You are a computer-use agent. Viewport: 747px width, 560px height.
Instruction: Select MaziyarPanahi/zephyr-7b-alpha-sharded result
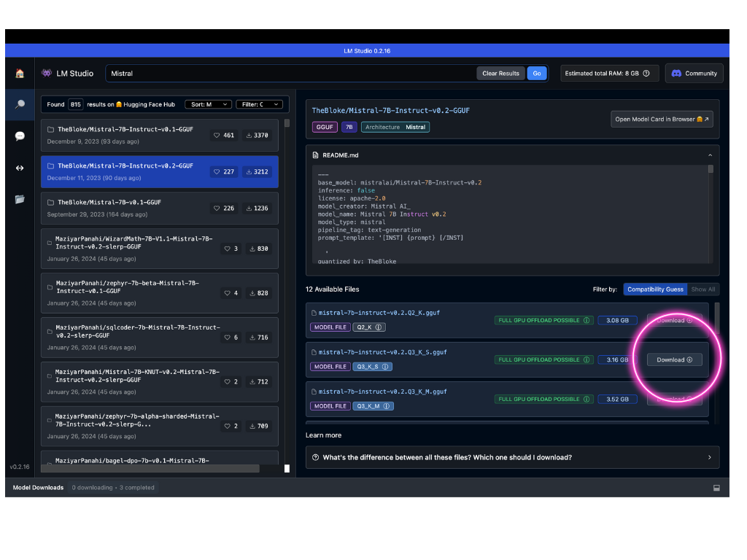pyautogui.click(x=160, y=426)
